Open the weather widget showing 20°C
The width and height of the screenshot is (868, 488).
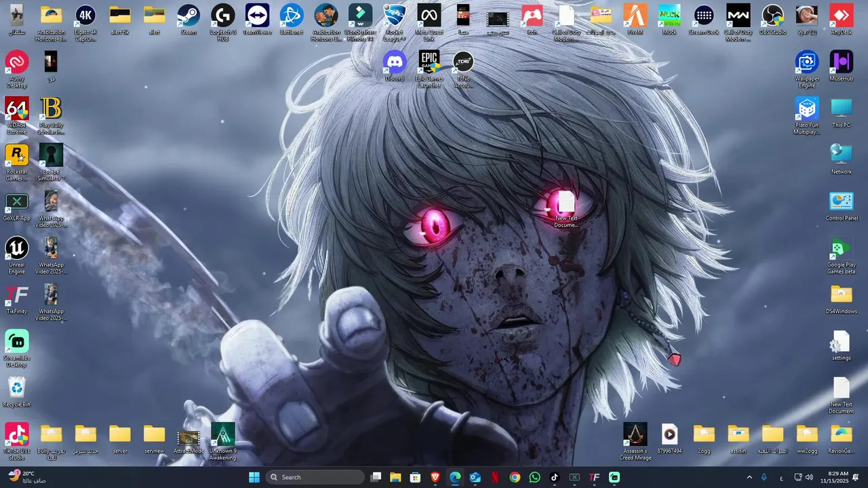(x=27, y=477)
